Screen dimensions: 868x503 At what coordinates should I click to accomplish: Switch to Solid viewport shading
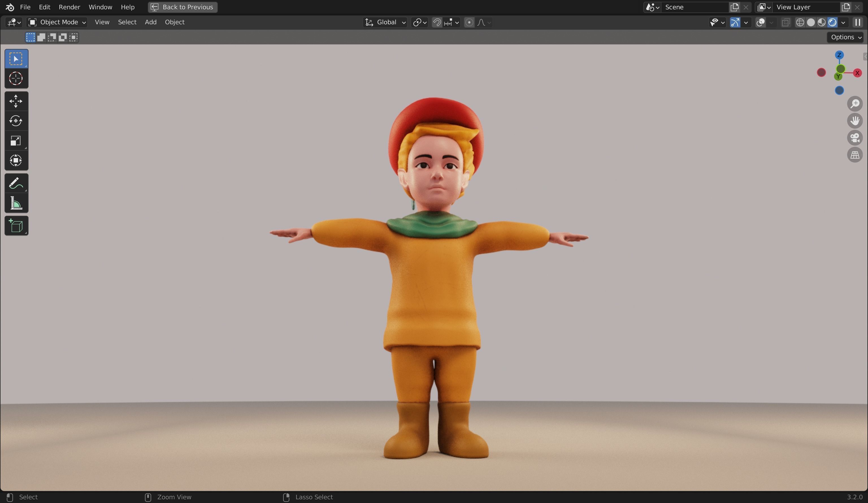811,22
